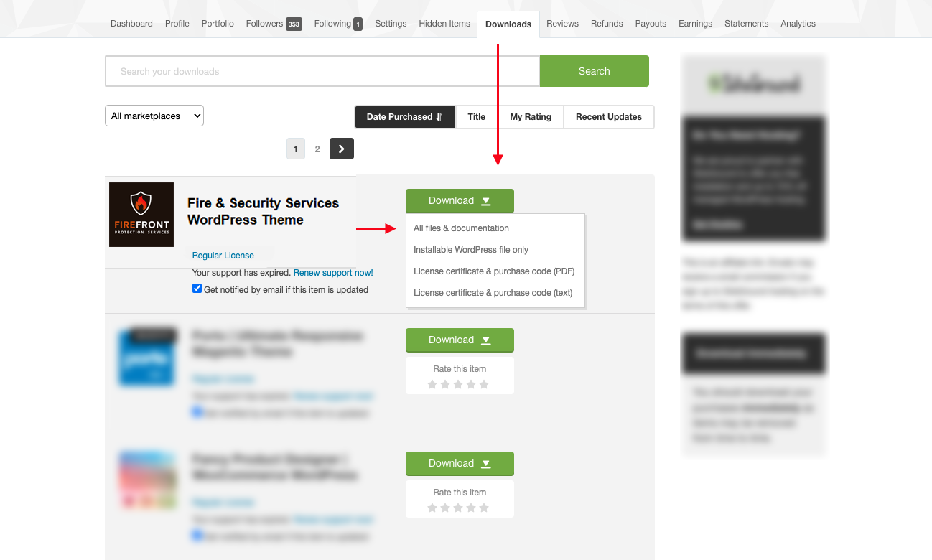Click next page arrow in pagination
932x560 pixels.
pos(341,149)
